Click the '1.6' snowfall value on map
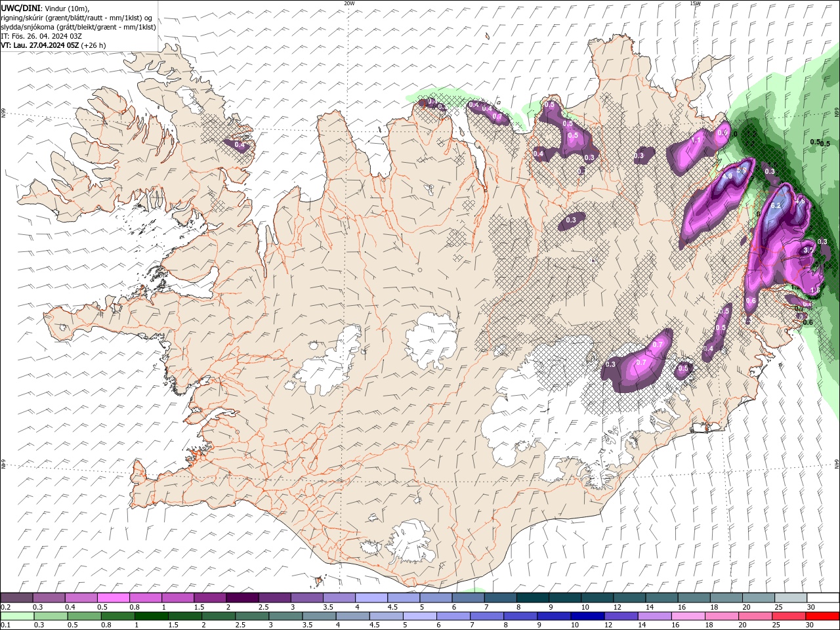840x630 pixels. (815, 289)
